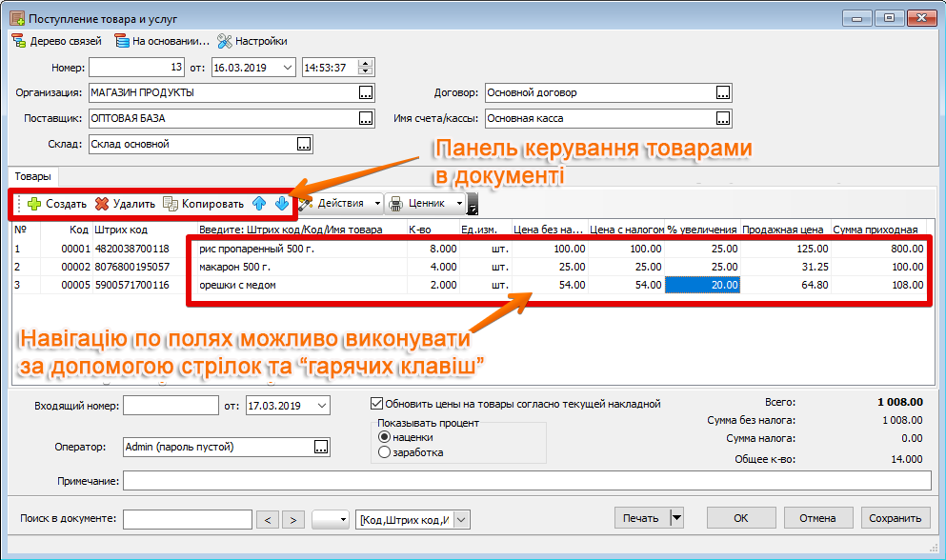This screenshot has width=946, height=560.
Task: Expand the Ценник dropdown arrow
Action: tap(460, 204)
